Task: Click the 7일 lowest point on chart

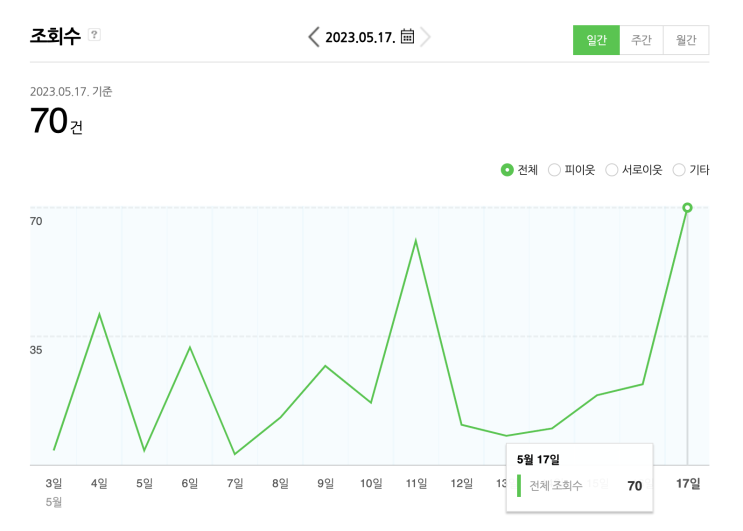Action: point(235,454)
